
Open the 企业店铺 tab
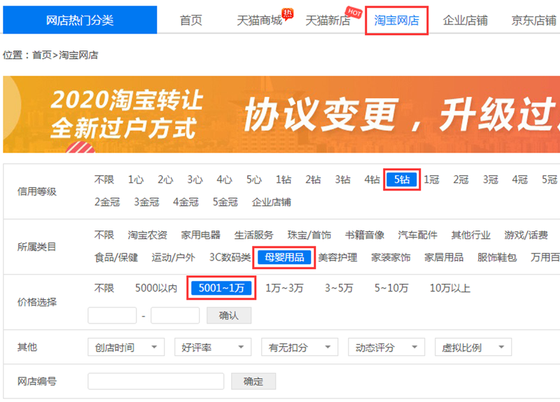465,20
